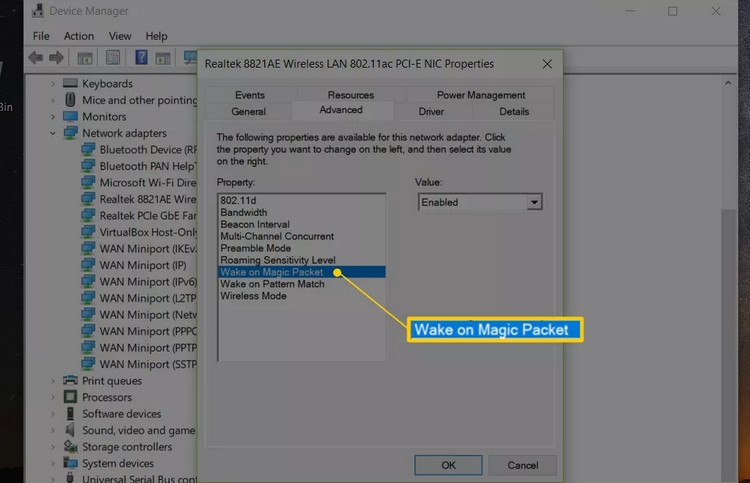Select the Multi-Channel Concurrent property
Image resolution: width=750 pixels, height=483 pixels.
click(302, 236)
